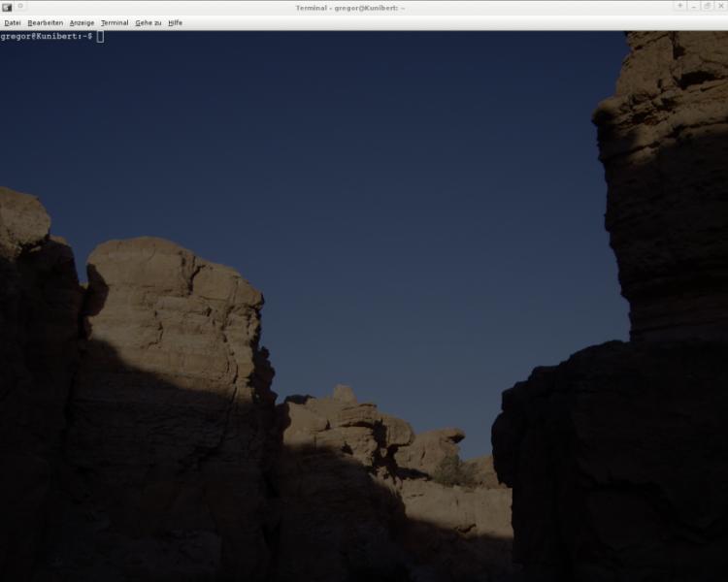Screen dimensions: 728x582
Task: Click the pin icon beside the window menu
Action: (x=20, y=7)
